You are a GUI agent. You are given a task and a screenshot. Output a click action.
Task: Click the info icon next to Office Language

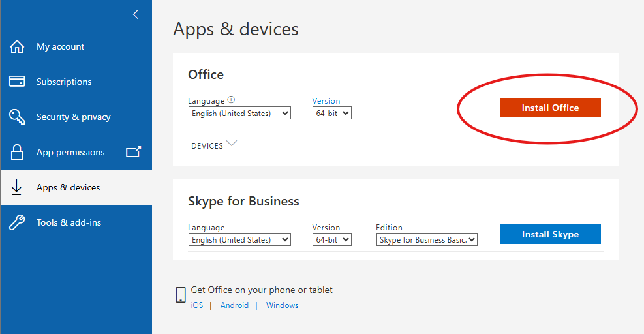tap(231, 100)
